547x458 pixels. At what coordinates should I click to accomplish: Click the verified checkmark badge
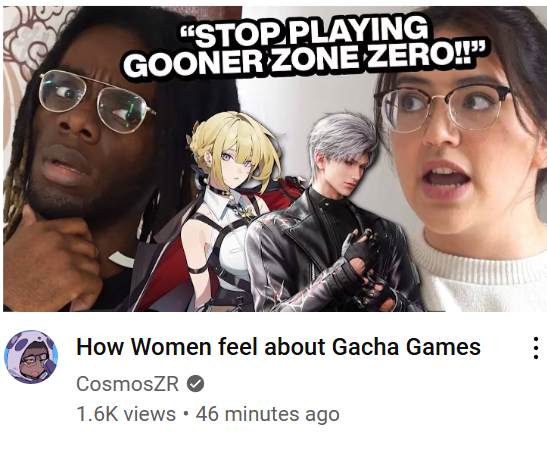pyautogui.click(x=196, y=384)
